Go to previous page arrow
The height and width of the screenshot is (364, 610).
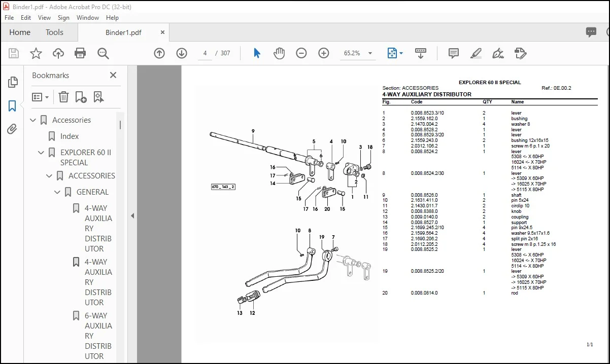click(159, 53)
